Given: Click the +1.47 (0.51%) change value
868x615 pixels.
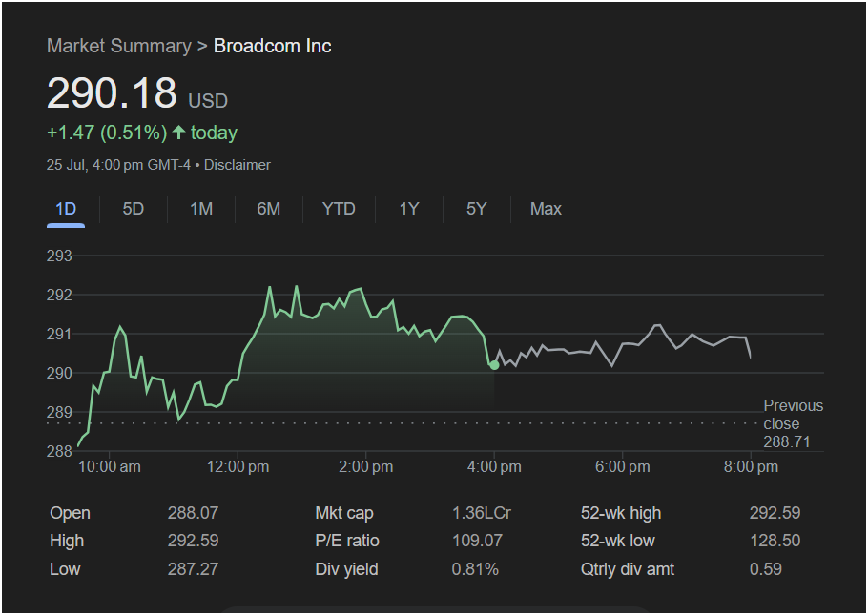Looking at the screenshot, I should pyautogui.click(x=107, y=133).
